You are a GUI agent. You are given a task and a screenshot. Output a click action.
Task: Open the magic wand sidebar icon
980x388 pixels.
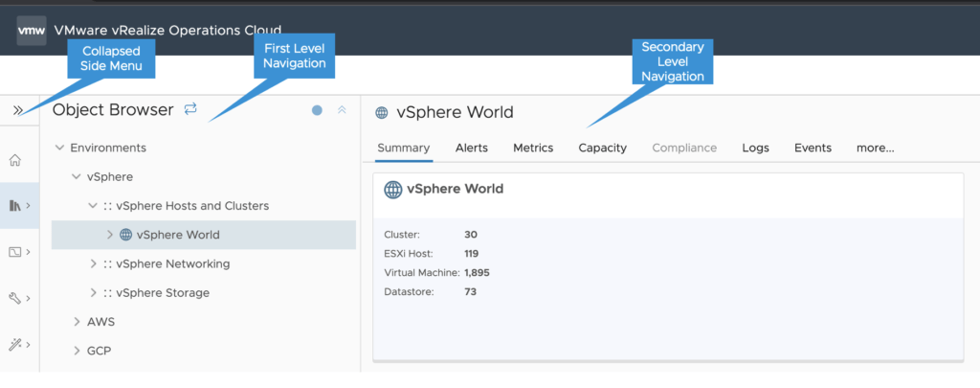pos(15,344)
